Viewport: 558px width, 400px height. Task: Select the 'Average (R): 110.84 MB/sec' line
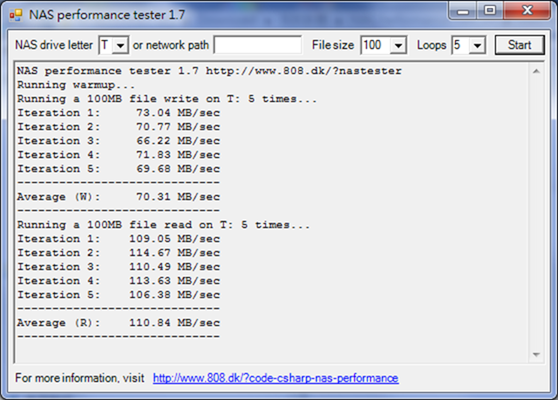(x=119, y=323)
